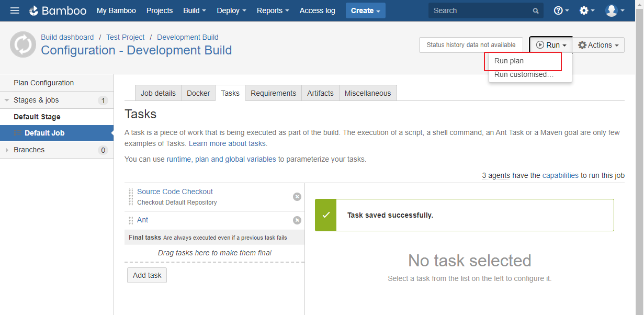Viewport: 644px width, 315px height.
Task: Expand the Branches section
Action: (x=7, y=150)
